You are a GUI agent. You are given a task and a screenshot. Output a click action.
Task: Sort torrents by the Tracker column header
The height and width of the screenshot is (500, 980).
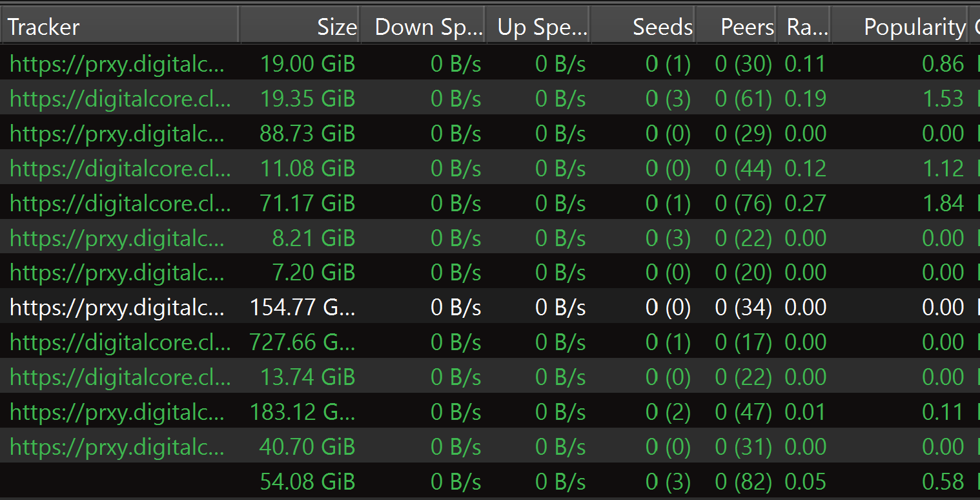coord(119,26)
